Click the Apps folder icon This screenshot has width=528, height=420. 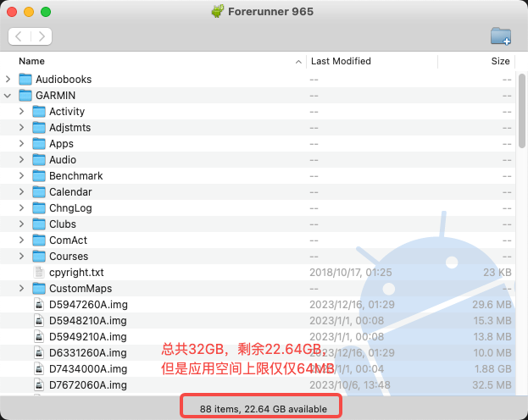(x=39, y=144)
